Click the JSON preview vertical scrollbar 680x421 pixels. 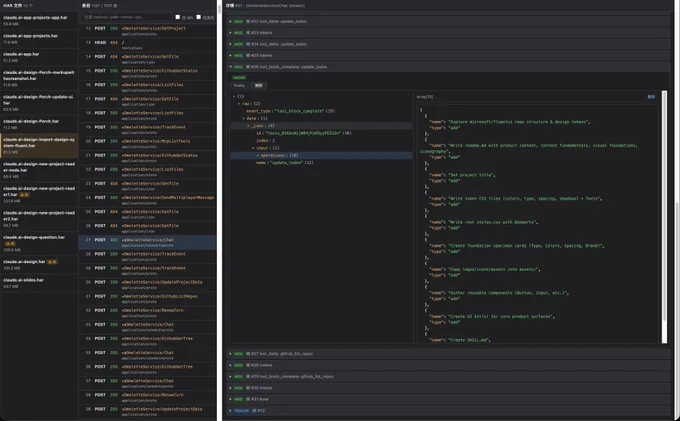tap(664, 217)
